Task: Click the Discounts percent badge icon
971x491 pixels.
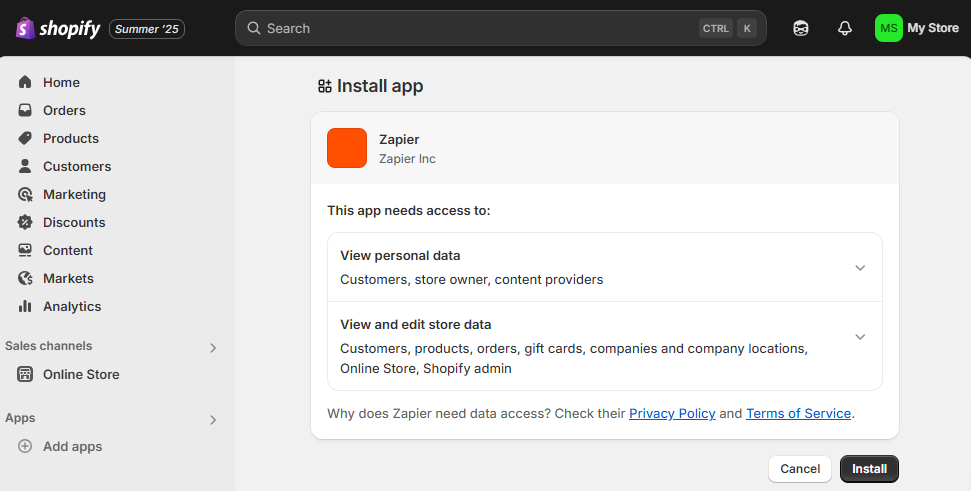Action: (25, 222)
